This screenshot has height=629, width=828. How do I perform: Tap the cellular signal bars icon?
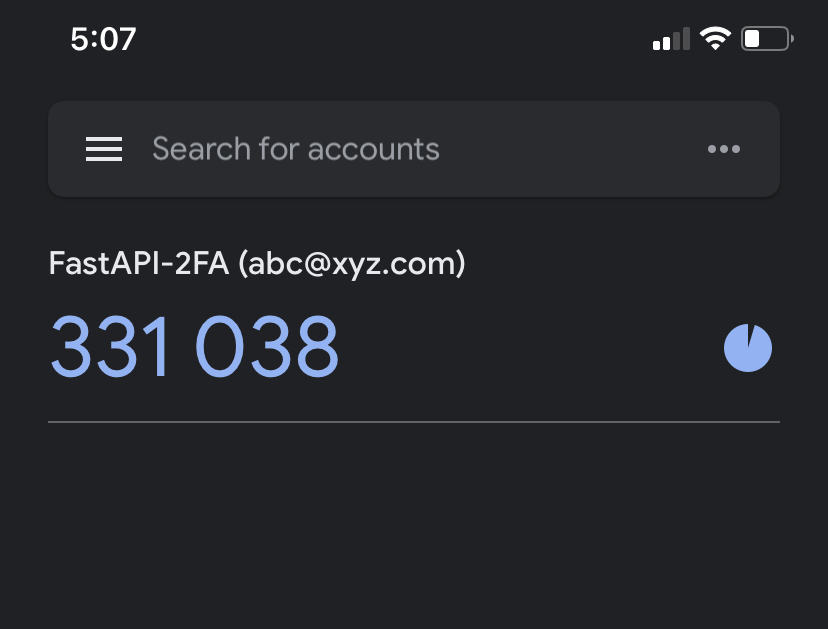671,40
